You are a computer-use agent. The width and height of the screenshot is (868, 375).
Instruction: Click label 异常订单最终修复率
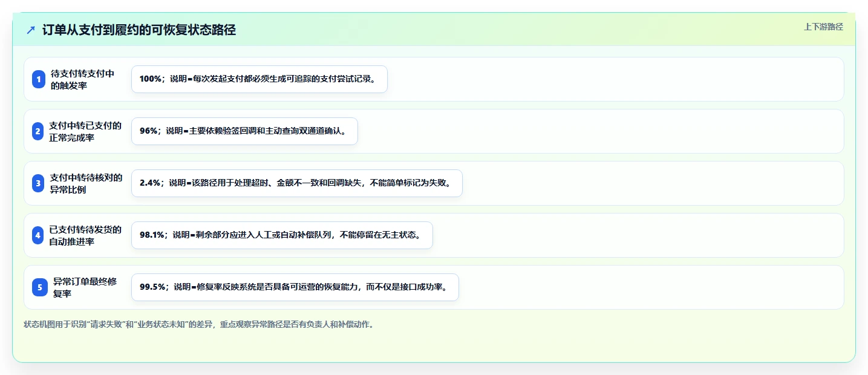pos(85,287)
